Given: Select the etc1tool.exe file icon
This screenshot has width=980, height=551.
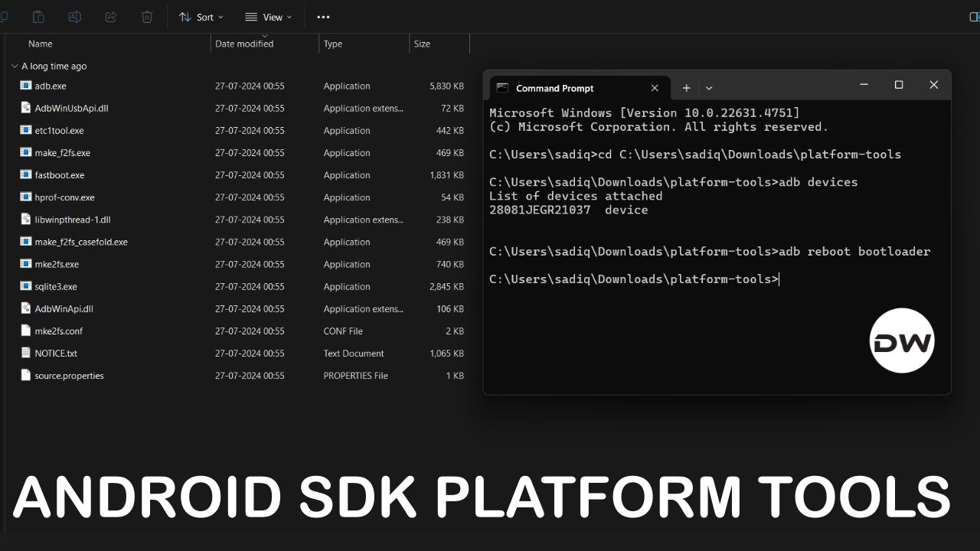Looking at the screenshot, I should pos(27,130).
